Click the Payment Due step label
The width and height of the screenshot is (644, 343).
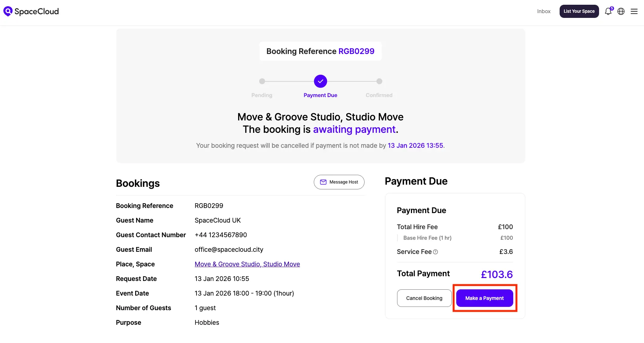click(x=320, y=95)
